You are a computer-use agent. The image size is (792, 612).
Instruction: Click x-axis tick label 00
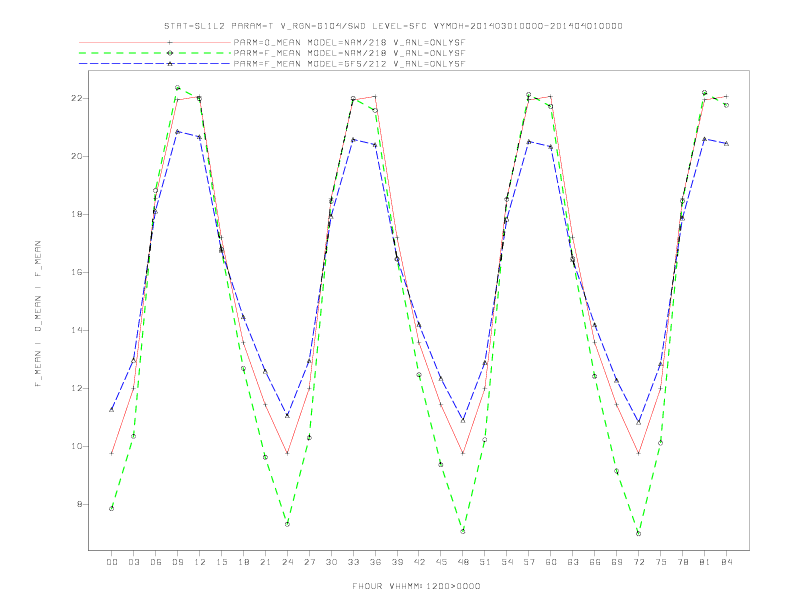[x=112, y=562]
